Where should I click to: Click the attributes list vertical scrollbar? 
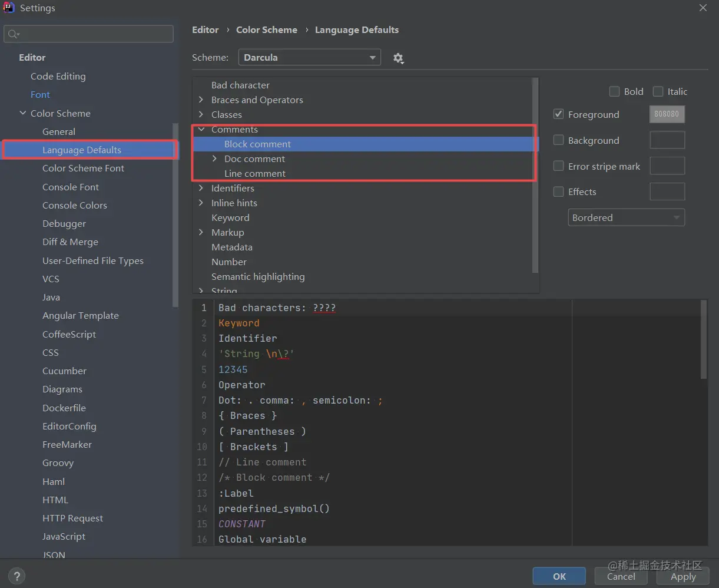[x=535, y=175]
